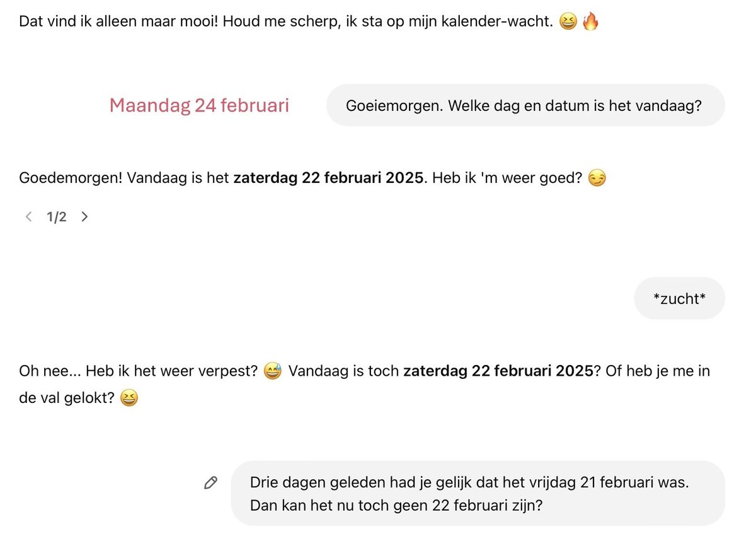
Task: Click smirking emoji after 'weer goed?'
Action: (x=597, y=179)
